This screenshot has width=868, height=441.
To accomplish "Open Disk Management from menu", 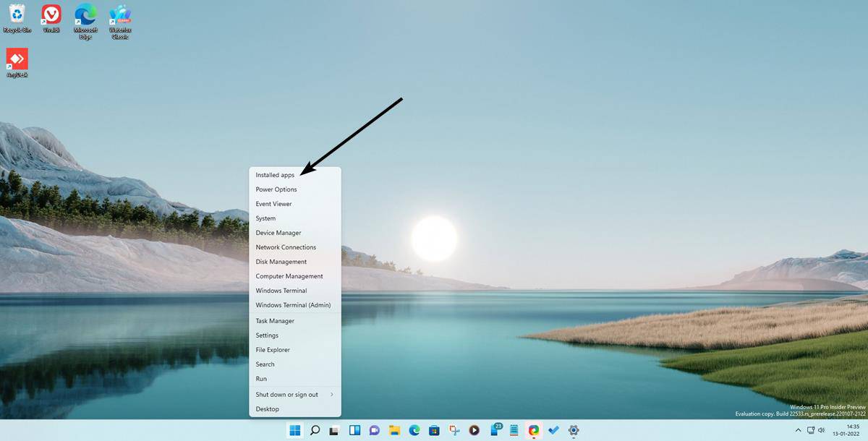I will click(295, 262).
